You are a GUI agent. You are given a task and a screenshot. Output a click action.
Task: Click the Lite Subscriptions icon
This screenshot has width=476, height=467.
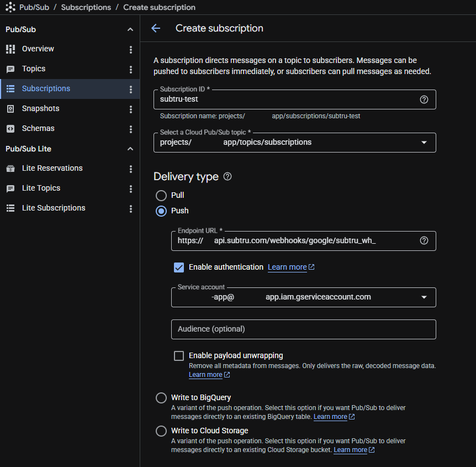tap(10, 208)
